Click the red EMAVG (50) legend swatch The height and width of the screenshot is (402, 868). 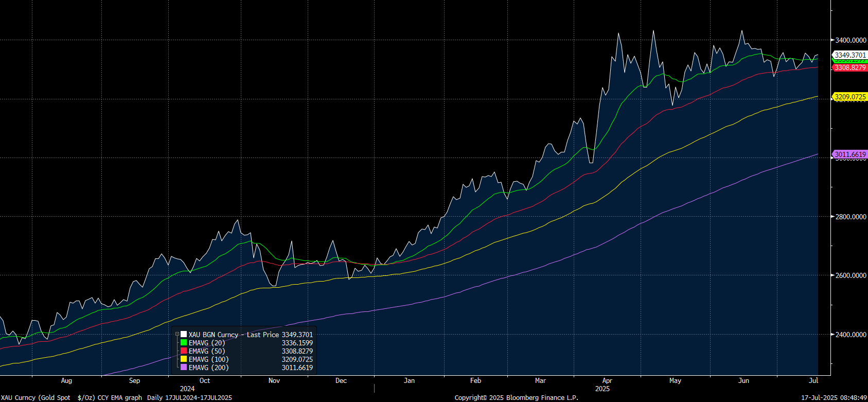click(x=184, y=351)
